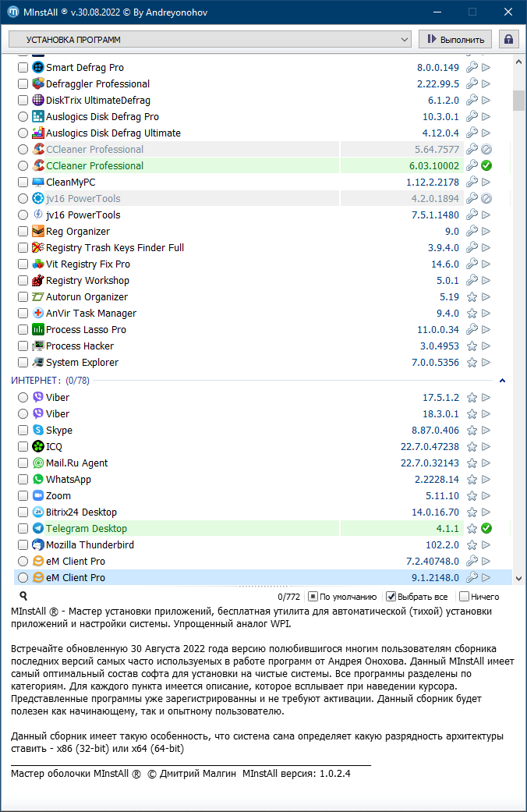This screenshot has width=527, height=812.
Task: Click the key icon for Reg Organizer
Action: 472,232
